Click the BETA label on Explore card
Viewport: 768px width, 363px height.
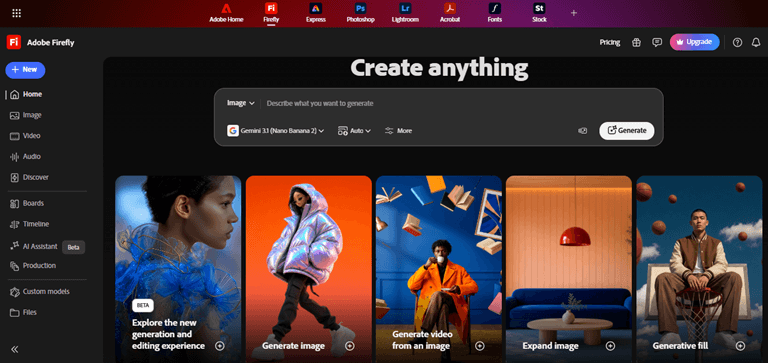143,306
